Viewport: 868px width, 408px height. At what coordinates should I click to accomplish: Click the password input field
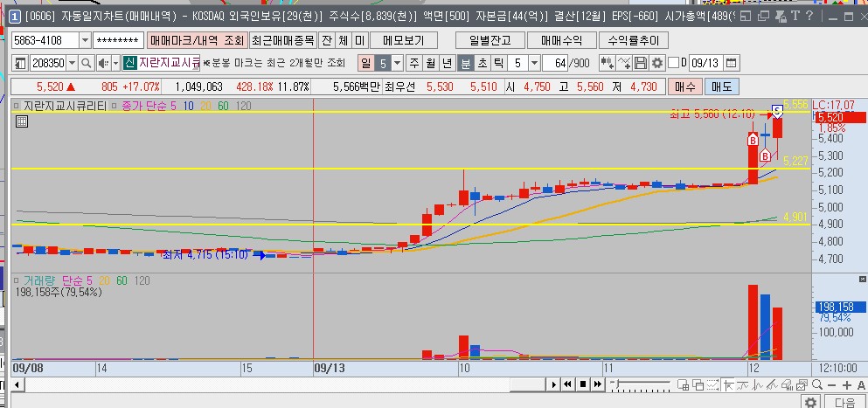[119, 40]
